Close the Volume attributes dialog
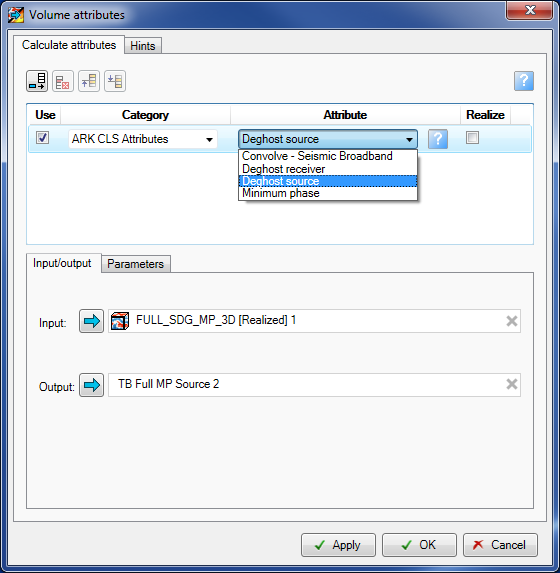This screenshot has height=573, width=560. (x=529, y=10)
